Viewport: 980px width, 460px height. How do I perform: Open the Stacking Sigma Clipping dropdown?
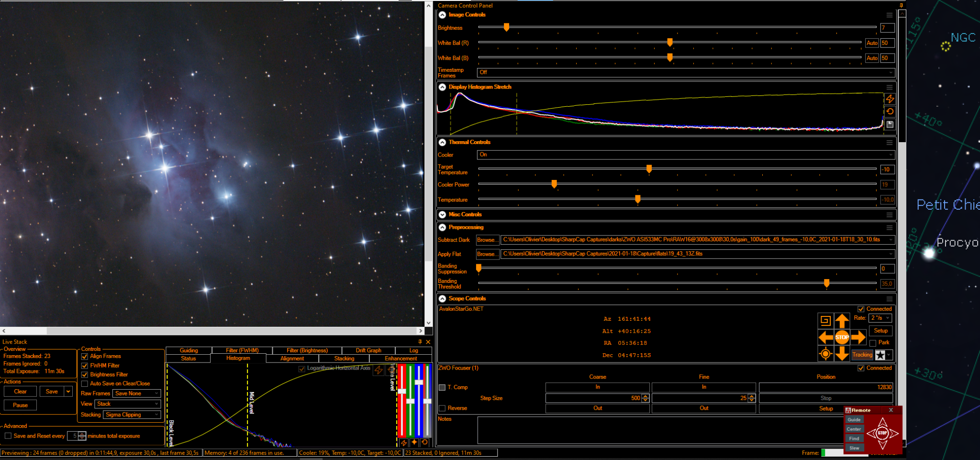(x=132, y=415)
